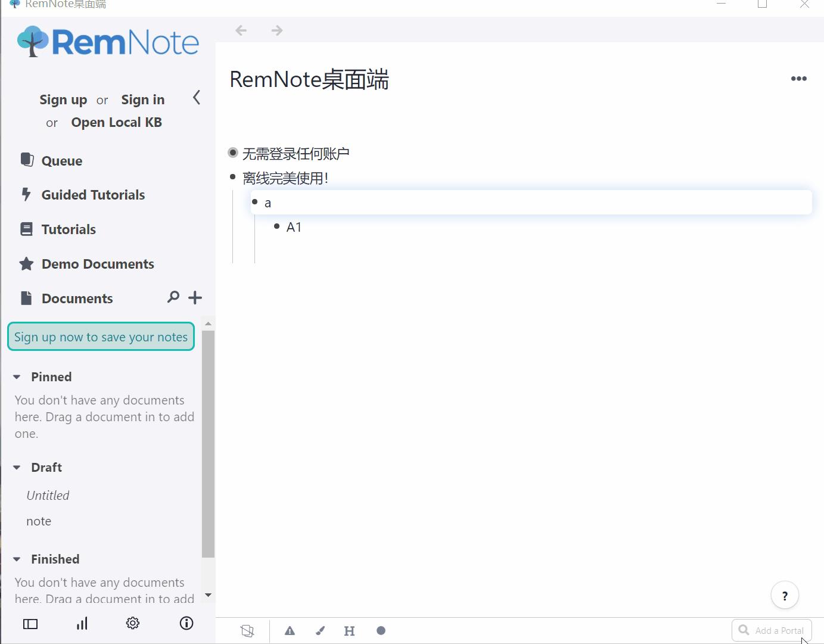Close the RemNote window
The image size is (824, 644).
pos(804,4)
